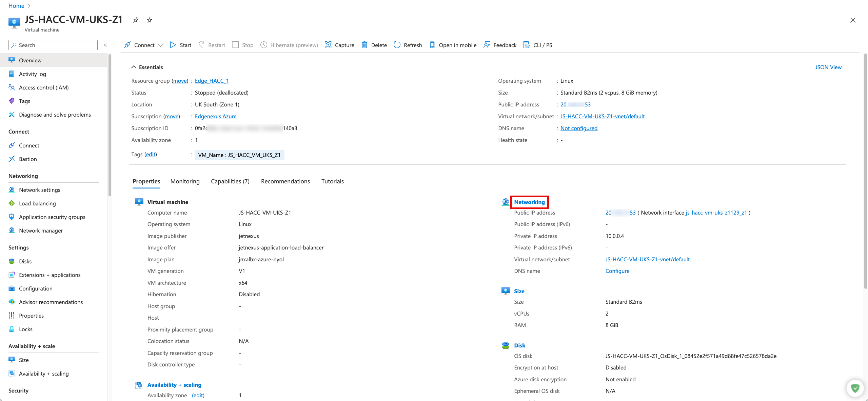Click the Open in mobile icon
This screenshot has width=868, height=401.
432,45
